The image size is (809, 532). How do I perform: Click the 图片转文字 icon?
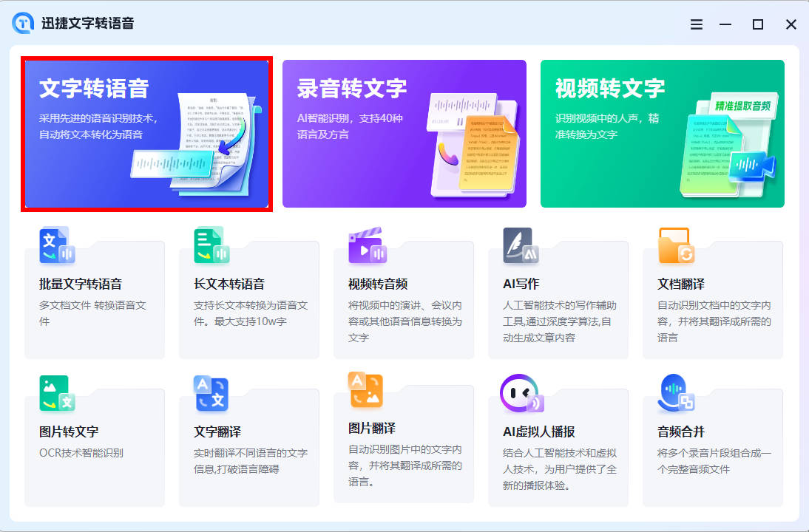[x=57, y=393]
